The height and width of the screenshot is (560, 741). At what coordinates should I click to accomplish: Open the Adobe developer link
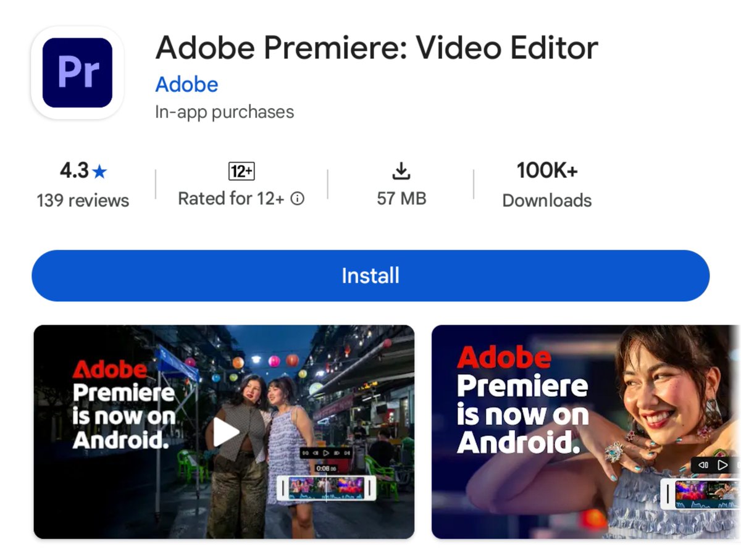coord(186,85)
